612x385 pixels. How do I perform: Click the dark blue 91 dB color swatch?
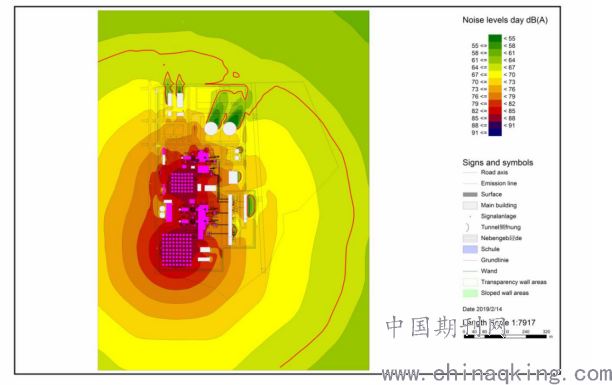495,132
